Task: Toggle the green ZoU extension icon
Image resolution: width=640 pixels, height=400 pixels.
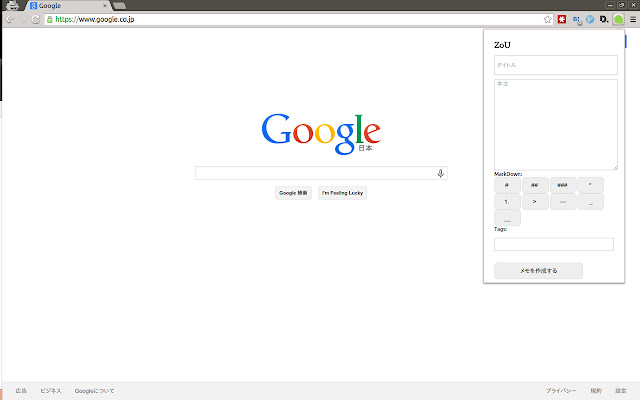Action: [x=619, y=19]
